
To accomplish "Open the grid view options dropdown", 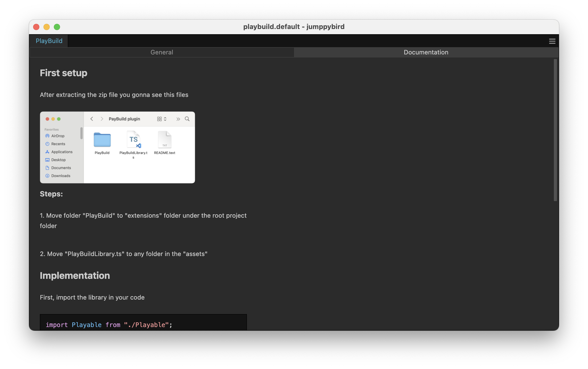I will (x=162, y=119).
